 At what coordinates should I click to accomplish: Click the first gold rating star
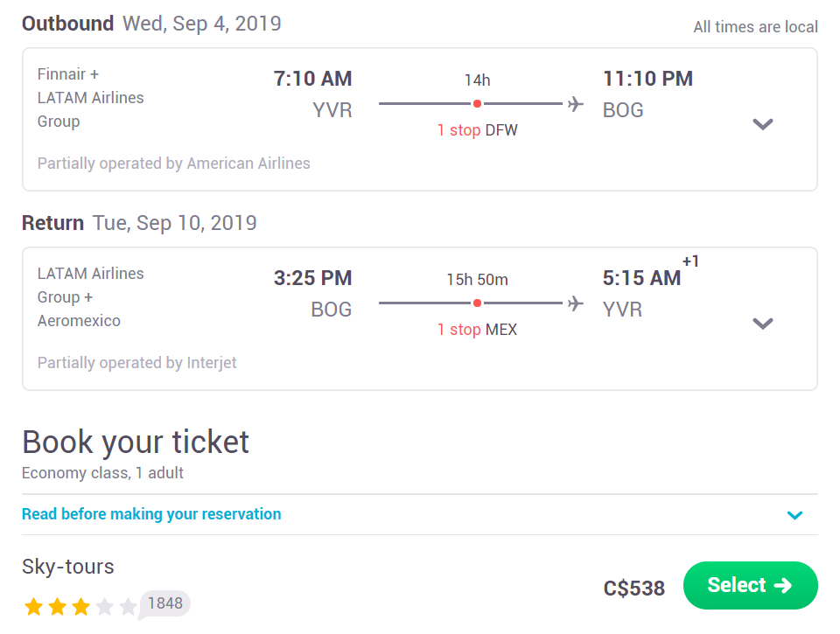[x=34, y=607]
